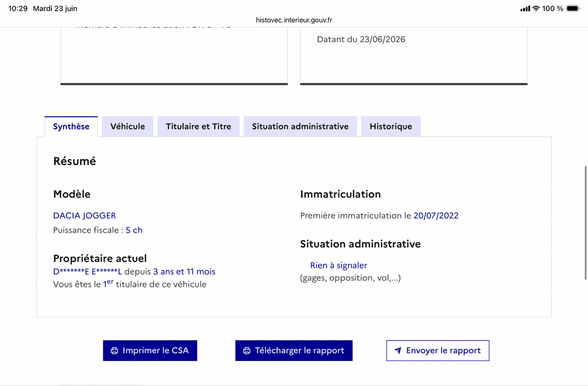Click the 5 ch fiscal power value
This screenshot has height=386, width=588.
coord(134,230)
